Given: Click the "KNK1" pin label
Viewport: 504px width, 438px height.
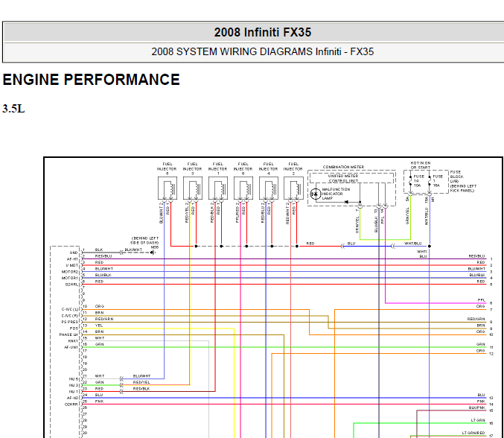Looking at the screenshot, I should [73, 341].
